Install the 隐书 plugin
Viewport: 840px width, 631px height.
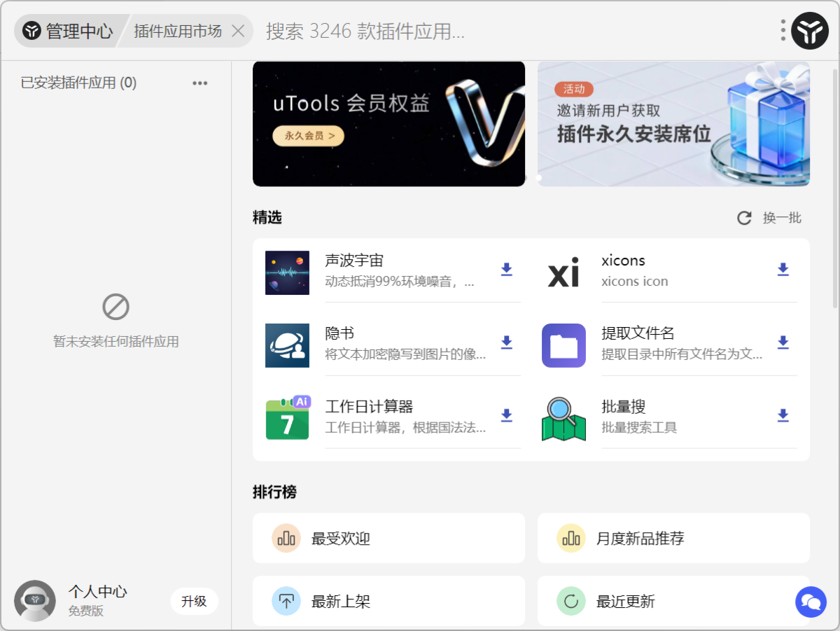506,342
